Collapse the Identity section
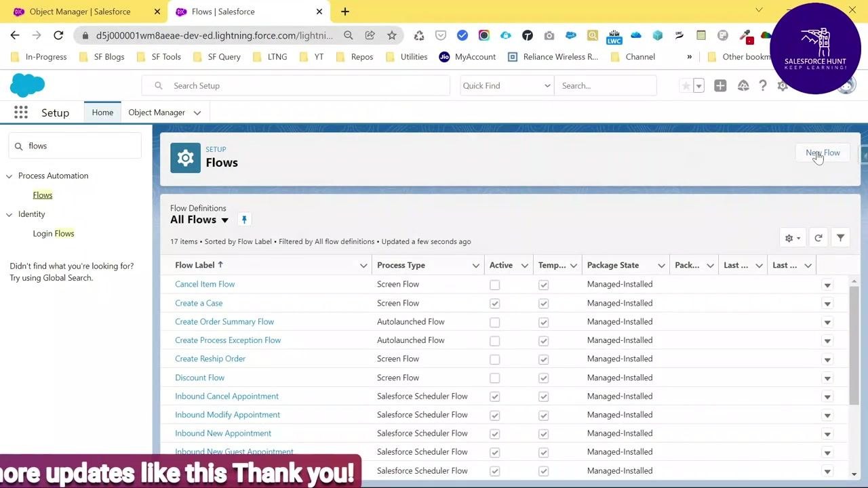868x488 pixels. (9, 215)
